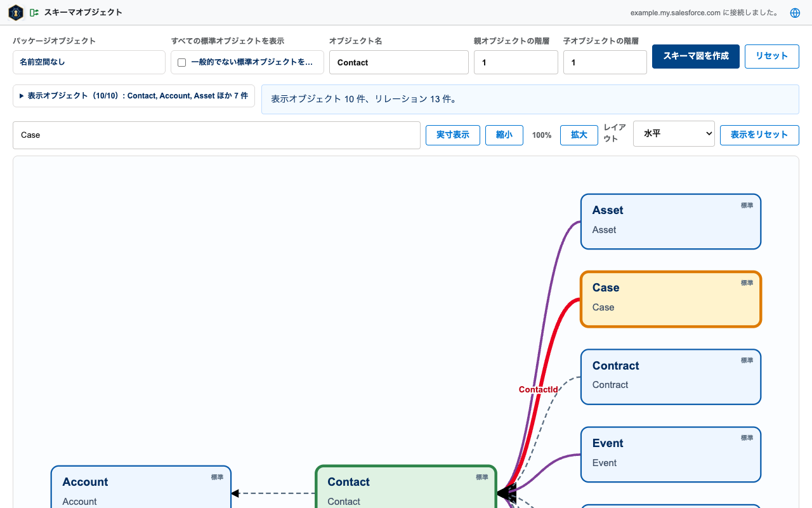Select the Event node in diagram

(671, 455)
